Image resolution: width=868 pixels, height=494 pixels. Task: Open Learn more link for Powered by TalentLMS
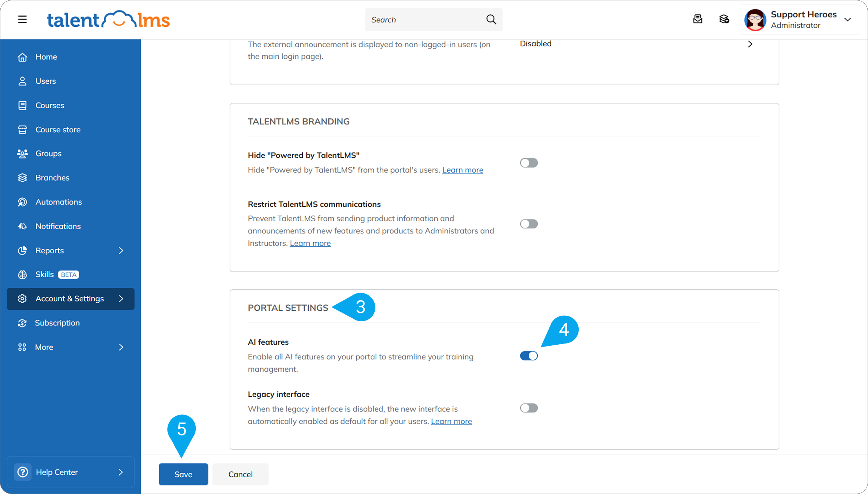tap(463, 170)
